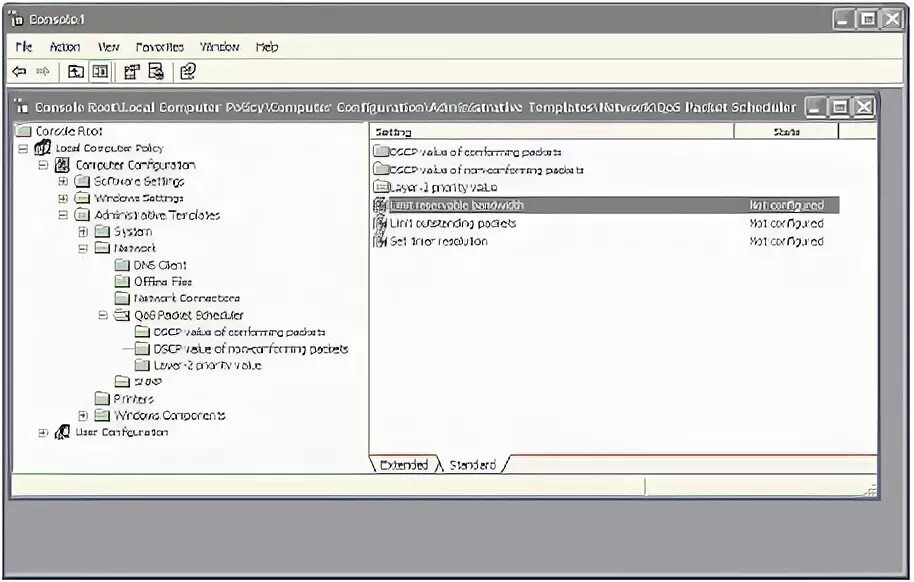Click the Properties toolbar icon
This screenshot has width=914, height=582.
click(132, 71)
